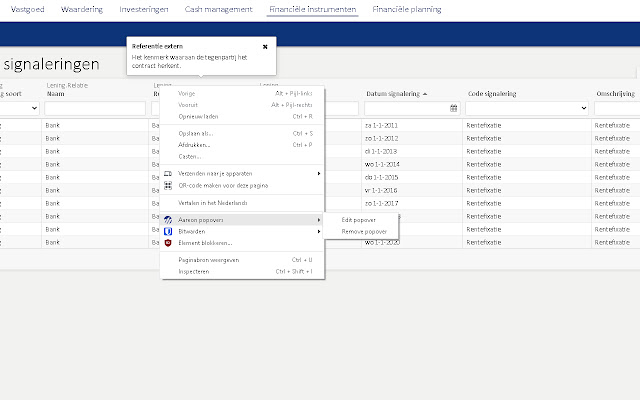Expand the Bitwarden submenu arrow
This screenshot has width=640, height=400.
click(319, 231)
